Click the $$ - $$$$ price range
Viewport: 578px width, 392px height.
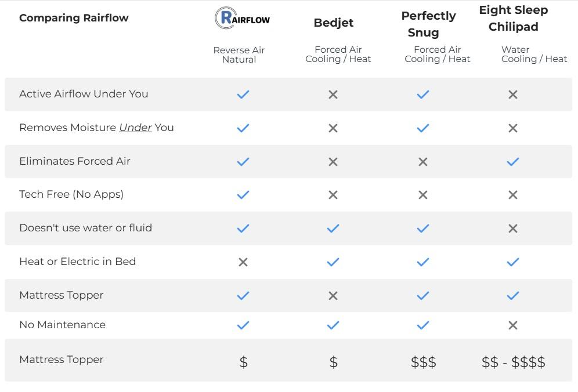point(514,362)
